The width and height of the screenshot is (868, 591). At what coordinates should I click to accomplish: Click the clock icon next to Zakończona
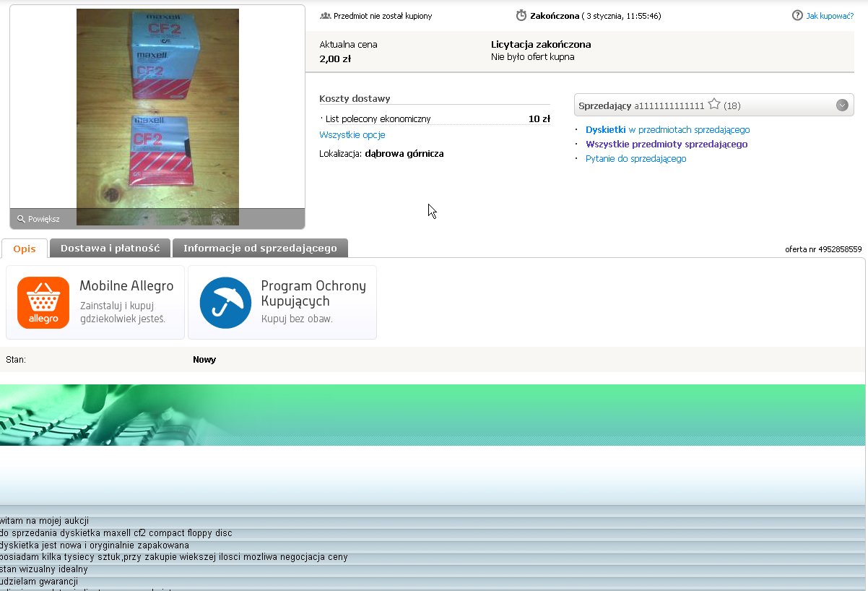click(521, 15)
